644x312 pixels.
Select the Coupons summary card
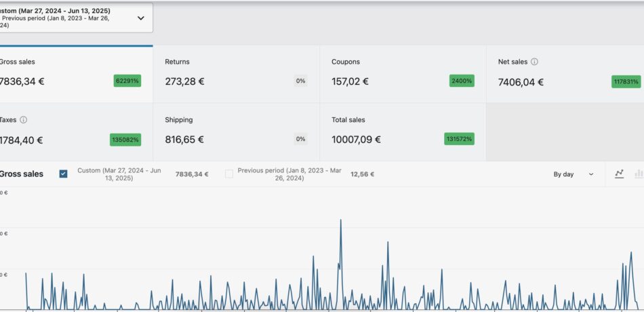tap(402, 74)
